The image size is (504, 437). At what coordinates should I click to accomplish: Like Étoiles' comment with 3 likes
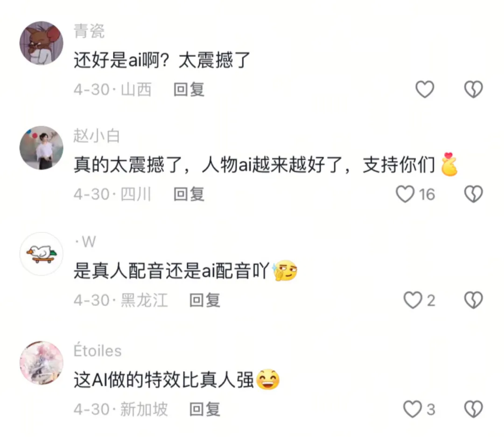(413, 409)
